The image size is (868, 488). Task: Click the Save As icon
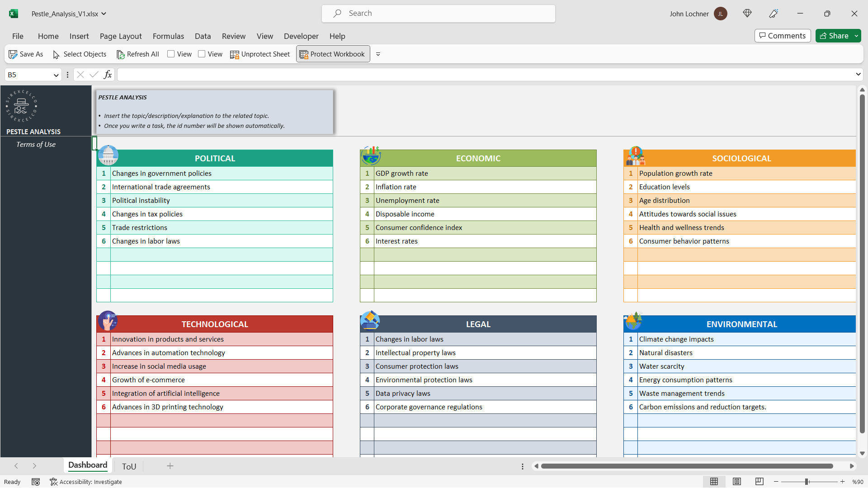pos(13,54)
